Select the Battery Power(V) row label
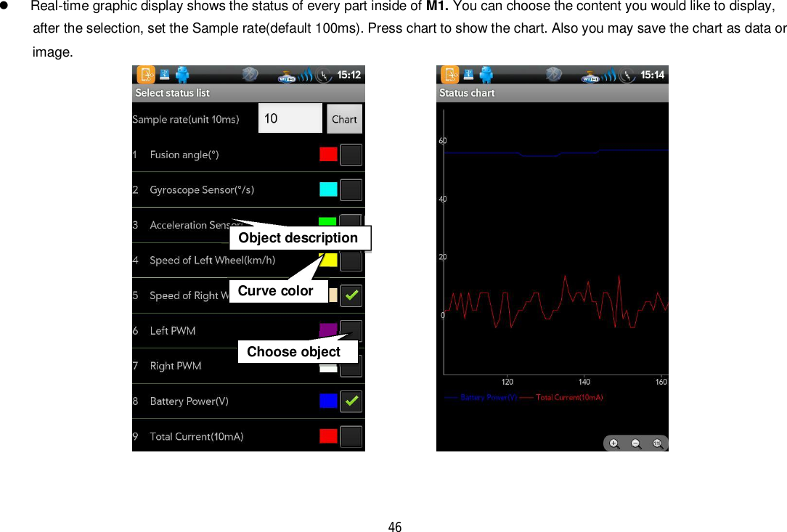This screenshot has height=532, width=787. coord(189,401)
